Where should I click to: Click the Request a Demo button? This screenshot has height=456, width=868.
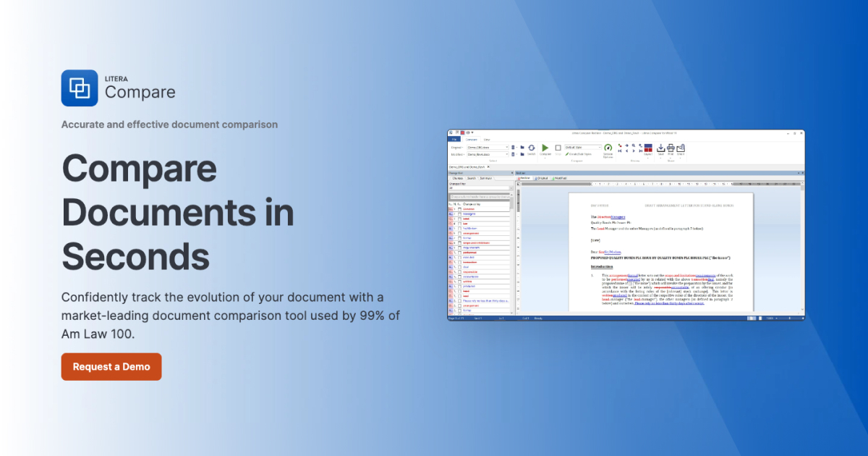click(111, 367)
